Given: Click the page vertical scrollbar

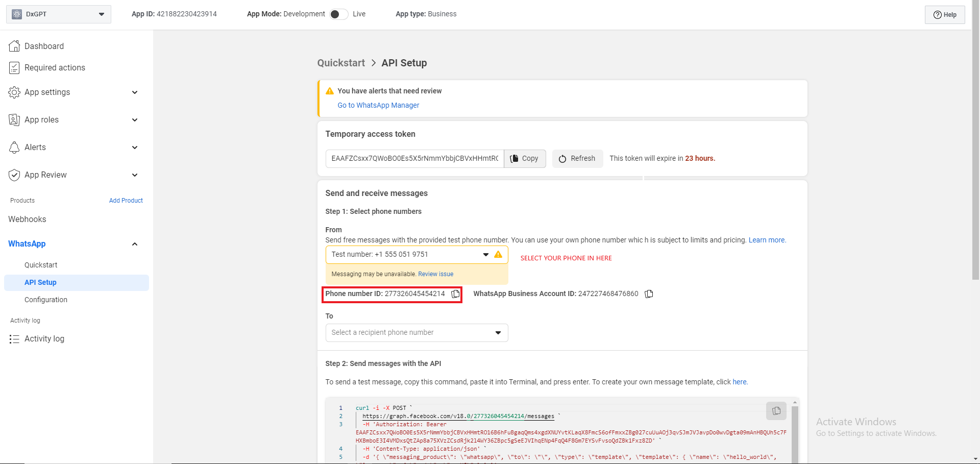Looking at the screenshot, I should coord(975,153).
